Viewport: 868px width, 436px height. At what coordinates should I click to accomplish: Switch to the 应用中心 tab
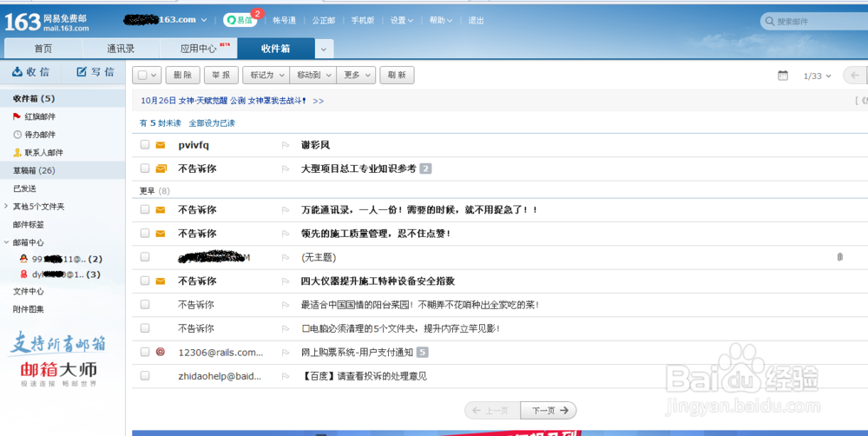click(198, 49)
